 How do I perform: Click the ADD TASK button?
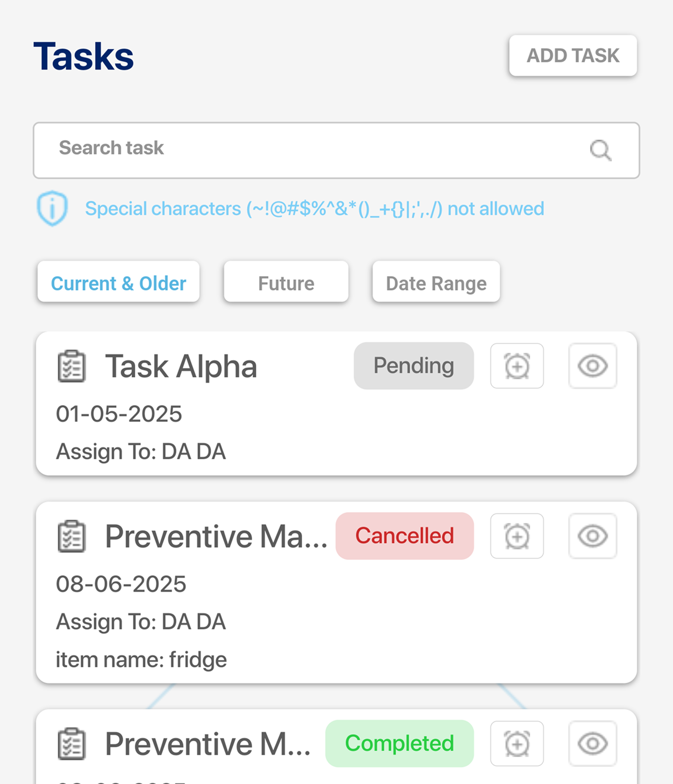(x=573, y=55)
